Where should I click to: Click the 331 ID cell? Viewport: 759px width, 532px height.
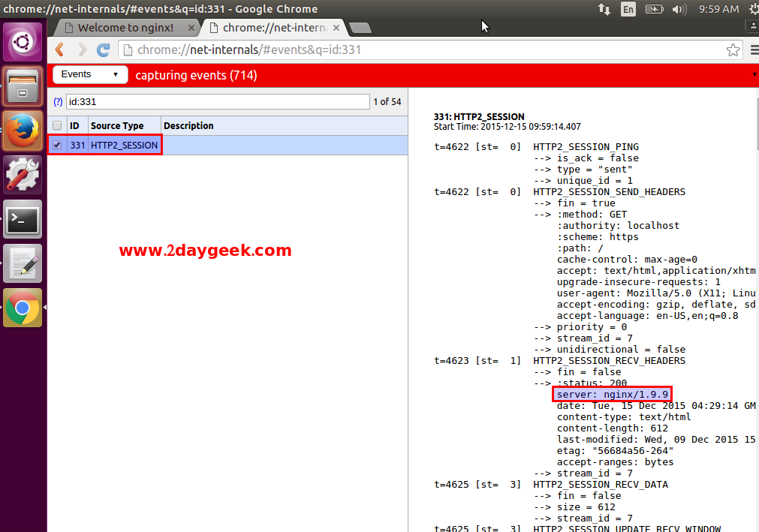(x=77, y=145)
